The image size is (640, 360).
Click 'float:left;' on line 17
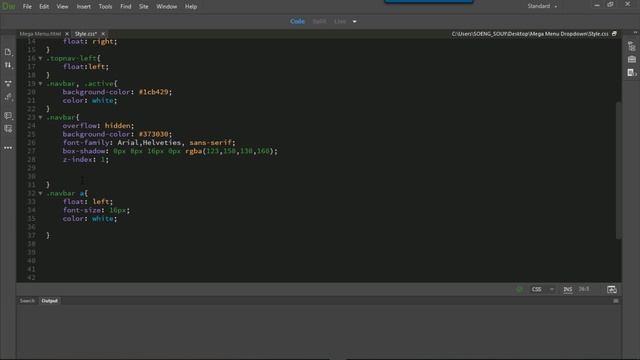86,67
